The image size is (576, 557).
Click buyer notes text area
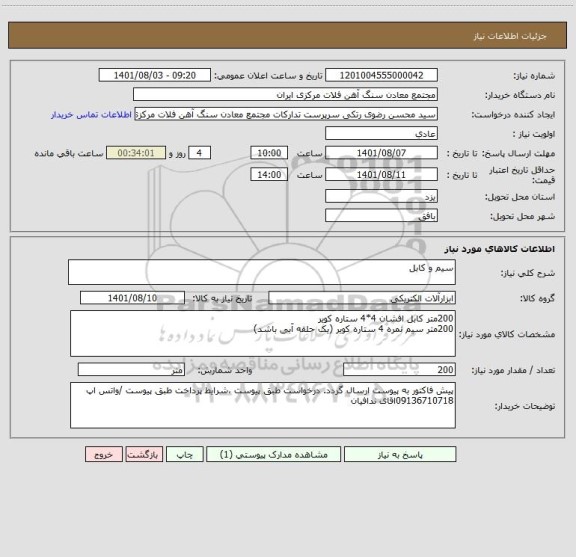pyautogui.click(x=263, y=405)
